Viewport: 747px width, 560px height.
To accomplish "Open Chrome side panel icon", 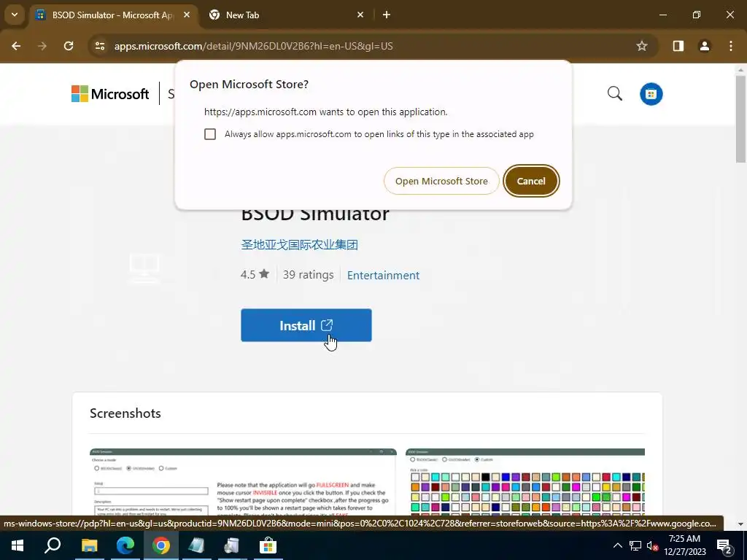I will (678, 46).
